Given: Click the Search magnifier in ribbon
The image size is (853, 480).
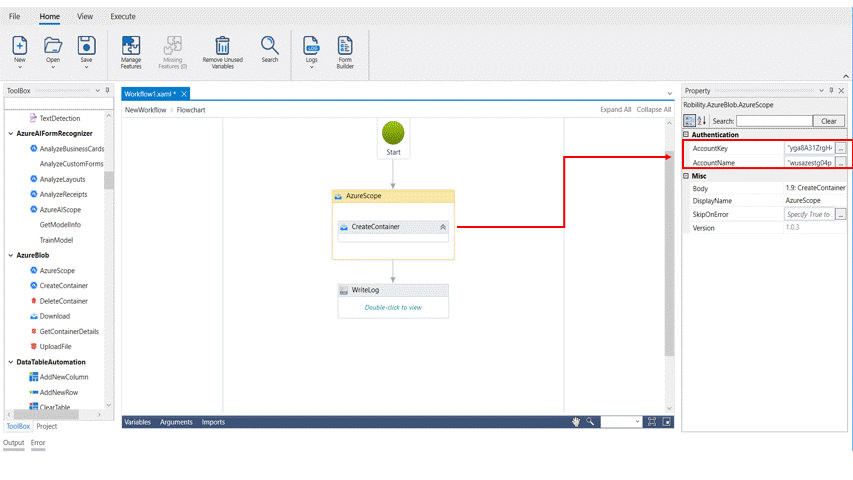Looking at the screenshot, I should (x=270, y=45).
